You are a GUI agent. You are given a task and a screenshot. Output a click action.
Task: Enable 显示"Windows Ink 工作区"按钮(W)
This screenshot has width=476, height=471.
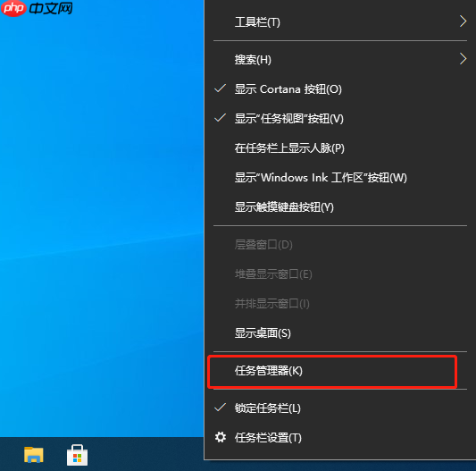[x=340, y=178]
